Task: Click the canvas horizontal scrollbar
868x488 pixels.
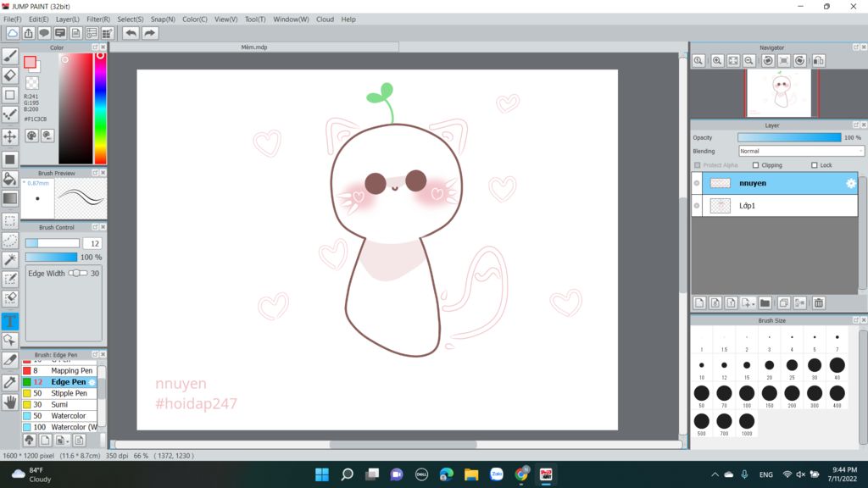Action: (403, 444)
